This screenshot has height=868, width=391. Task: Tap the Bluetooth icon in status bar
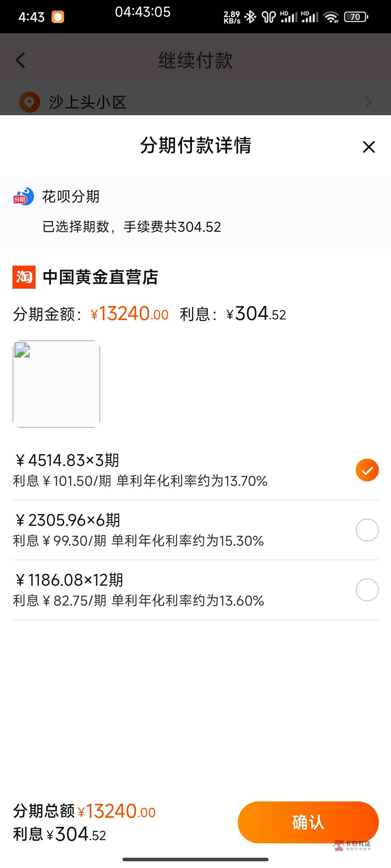point(250,17)
